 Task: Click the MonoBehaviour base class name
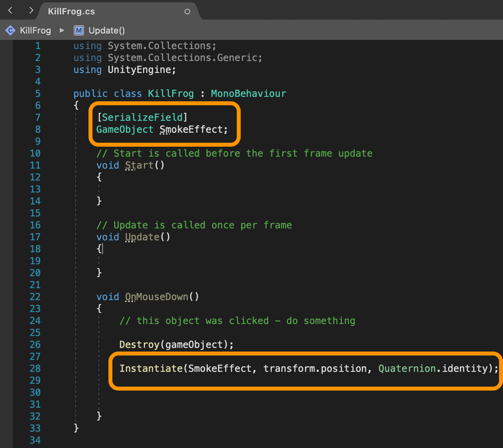point(248,93)
